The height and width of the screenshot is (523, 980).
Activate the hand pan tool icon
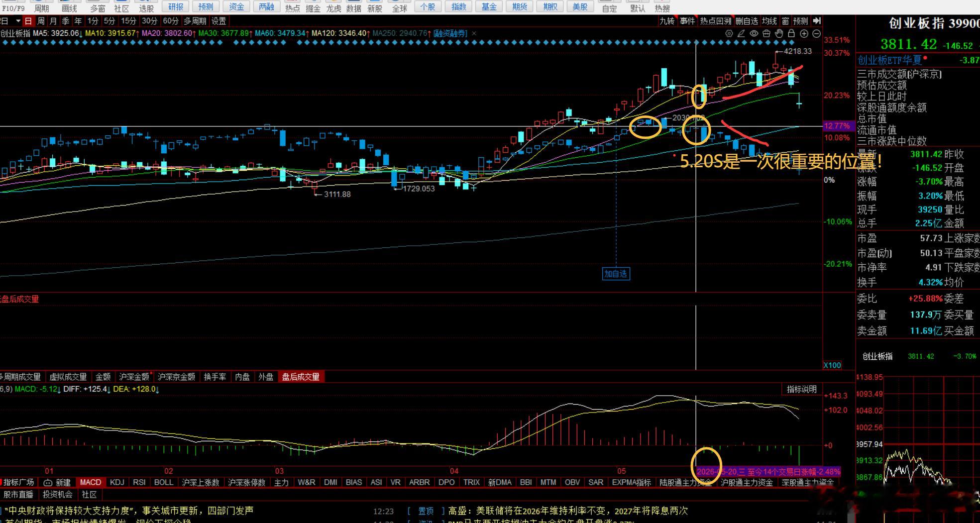[x=779, y=33]
